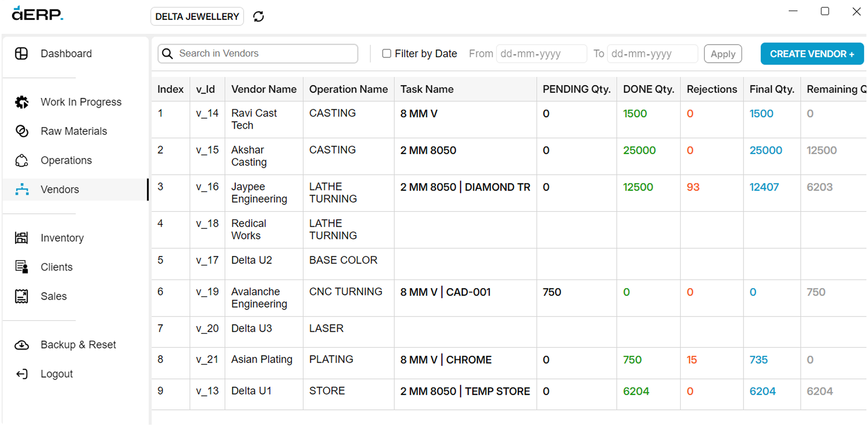The width and height of the screenshot is (868, 431).
Task: Click rejections value 93
Action: 693,187
